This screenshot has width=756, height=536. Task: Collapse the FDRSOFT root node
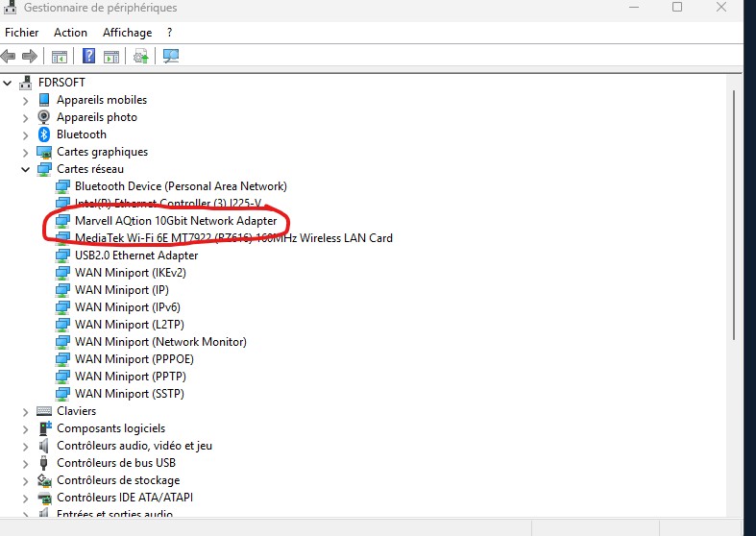click(x=8, y=83)
